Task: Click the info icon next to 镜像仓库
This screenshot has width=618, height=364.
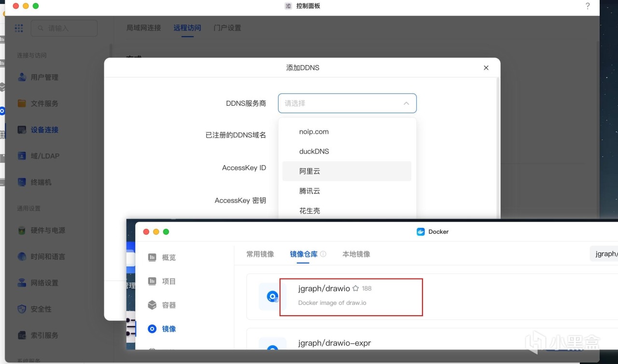Action: tap(323, 254)
